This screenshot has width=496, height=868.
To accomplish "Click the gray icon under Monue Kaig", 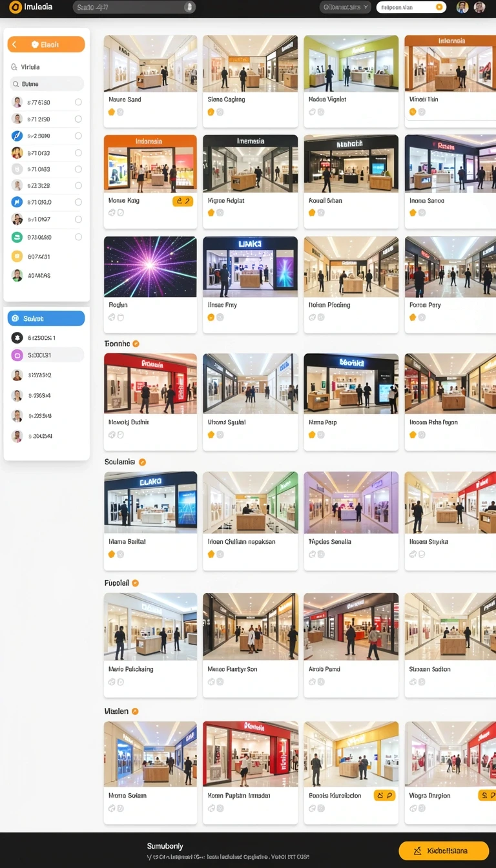I will [112, 212].
